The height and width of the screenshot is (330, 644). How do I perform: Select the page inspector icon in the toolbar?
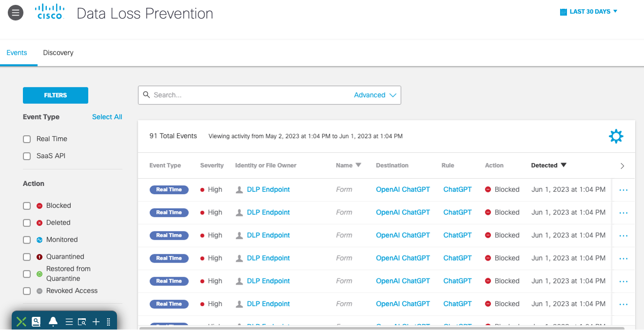(x=82, y=321)
